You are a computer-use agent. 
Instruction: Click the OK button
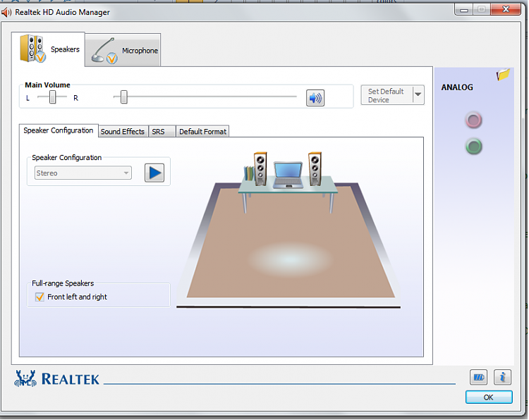pyautogui.click(x=489, y=397)
